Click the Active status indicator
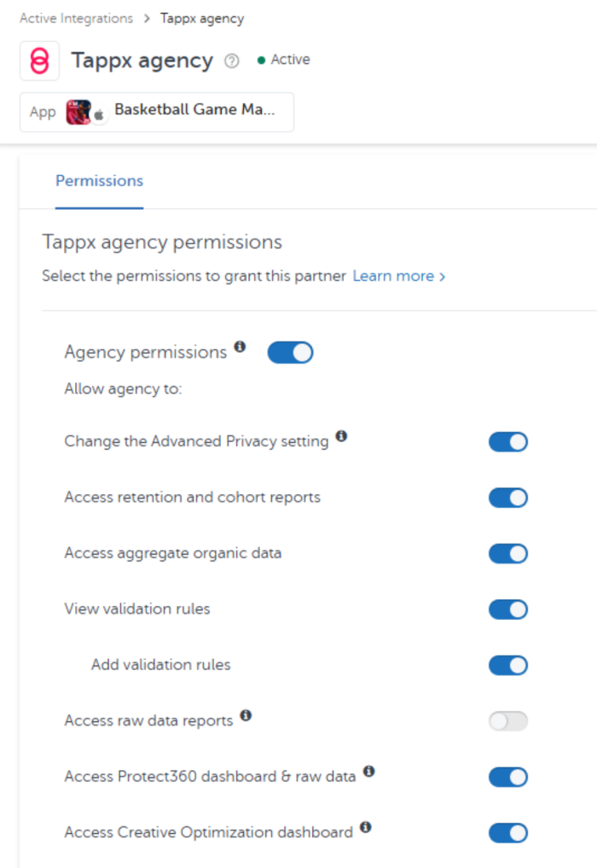597x868 pixels. click(x=284, y=60)
